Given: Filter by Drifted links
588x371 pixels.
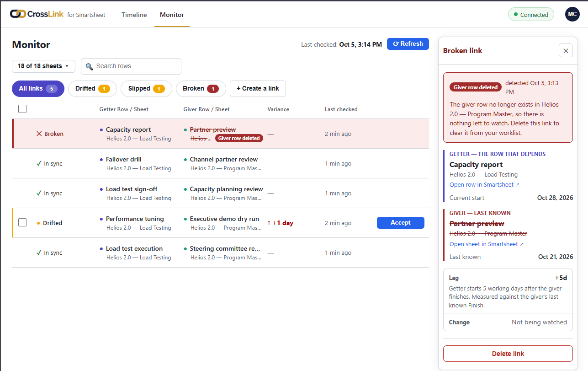Looking at the screenshot, I should pyautogui.click(x=92, y=89).
